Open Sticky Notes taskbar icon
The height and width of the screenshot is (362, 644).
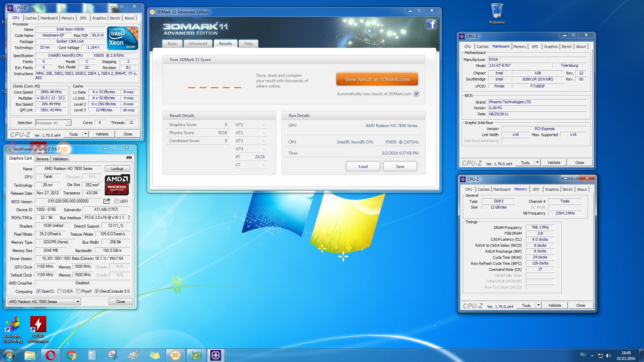click(154, 355)
